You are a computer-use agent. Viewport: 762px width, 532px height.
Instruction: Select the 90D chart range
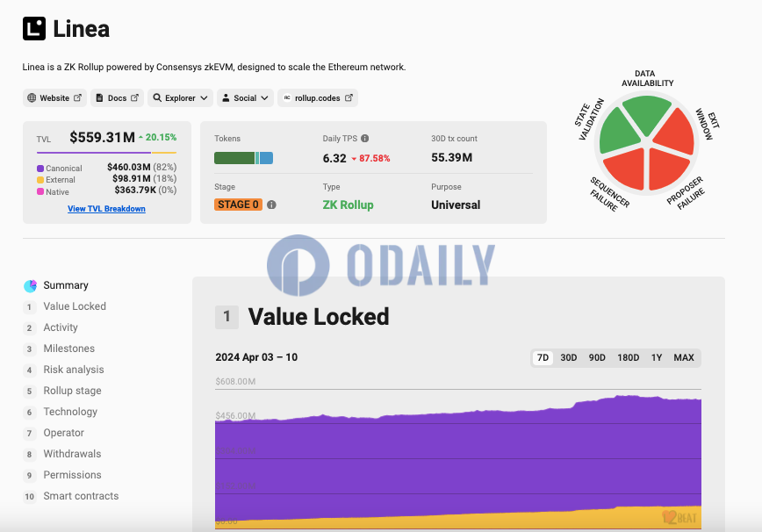[597, 357]
